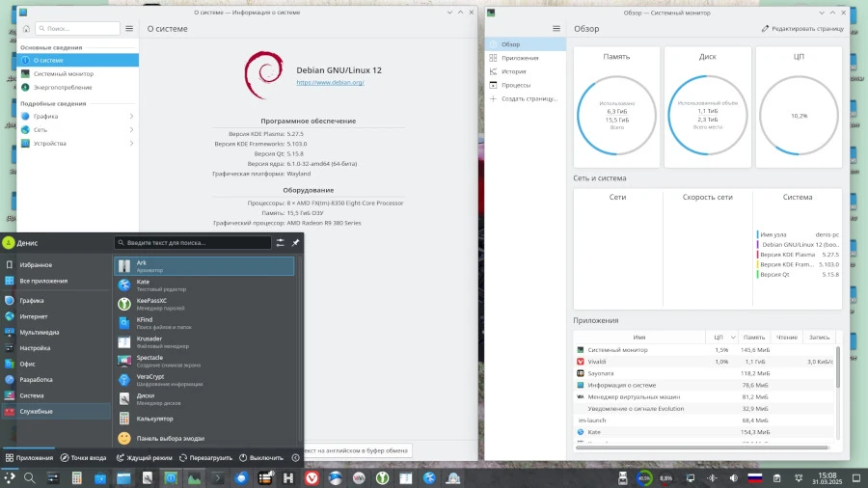Open Kate text editor in launcher list
The width and height of the screenshot is (868, 488).
(203, 285)
